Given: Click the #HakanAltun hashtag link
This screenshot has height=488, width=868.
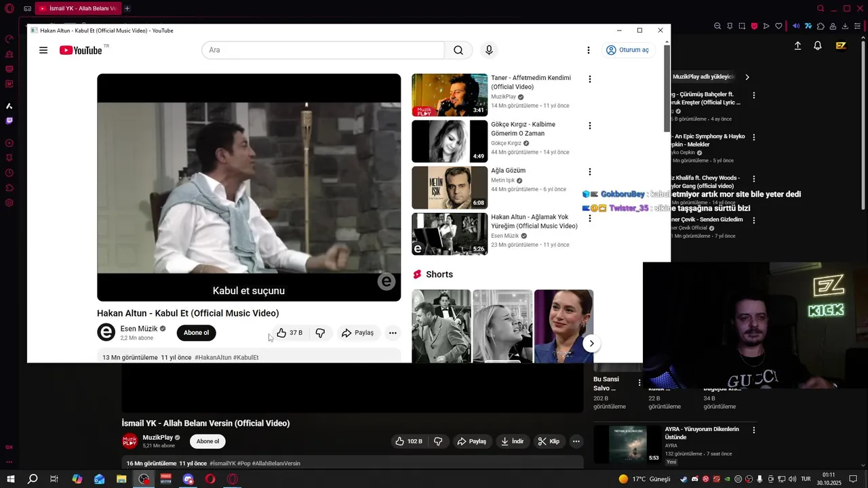Looking at the screenshot, I should (213, 357).
